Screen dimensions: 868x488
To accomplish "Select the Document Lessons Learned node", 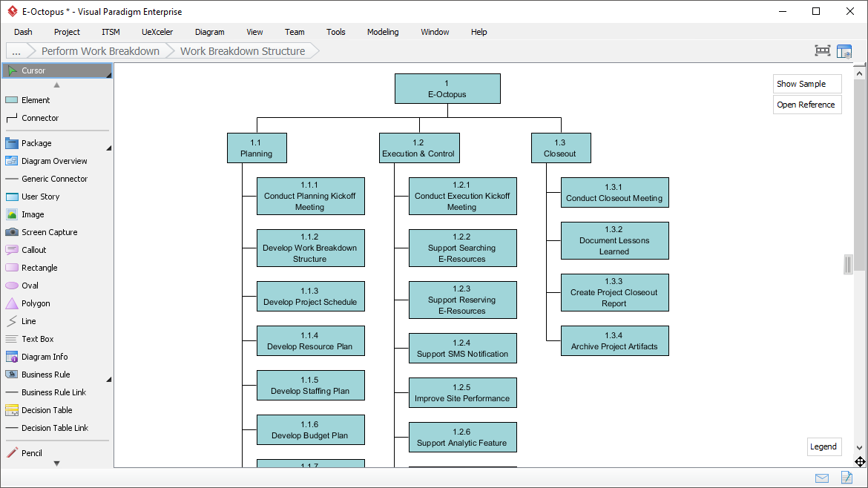I will [x=614, y=241].
